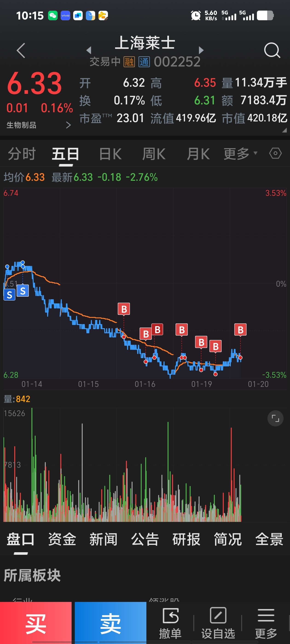Image resolution: width=290 pixels, height=644 pixels.
Task: Tap the blue 卖 sell button
Action: click(110, 623)
